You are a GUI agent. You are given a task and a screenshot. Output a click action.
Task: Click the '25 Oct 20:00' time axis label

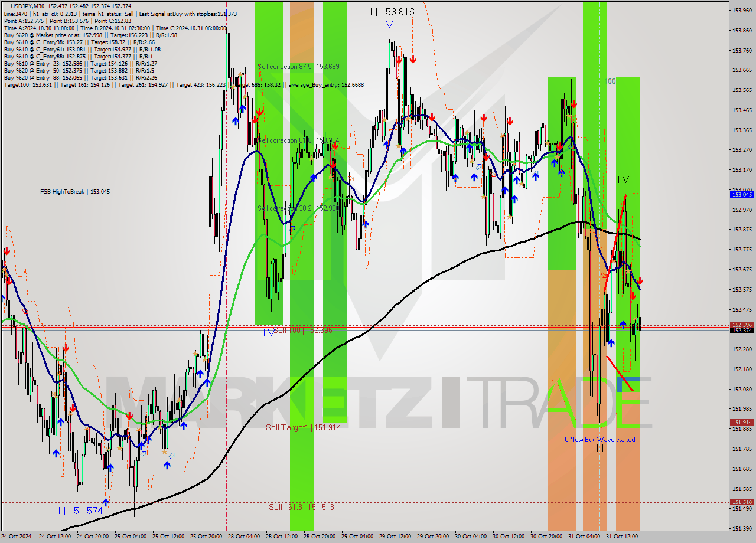coord(207,537)
